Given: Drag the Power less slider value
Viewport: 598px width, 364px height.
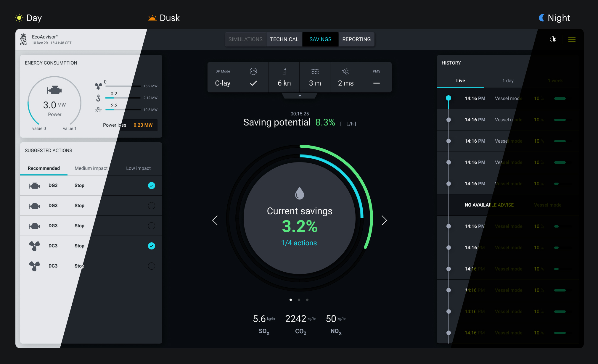Looking at the screenshot, I should tap(143, 125).
